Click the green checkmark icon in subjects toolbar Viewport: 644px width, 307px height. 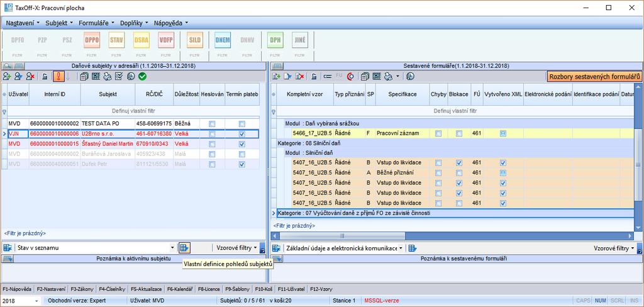tap(143, 76)
